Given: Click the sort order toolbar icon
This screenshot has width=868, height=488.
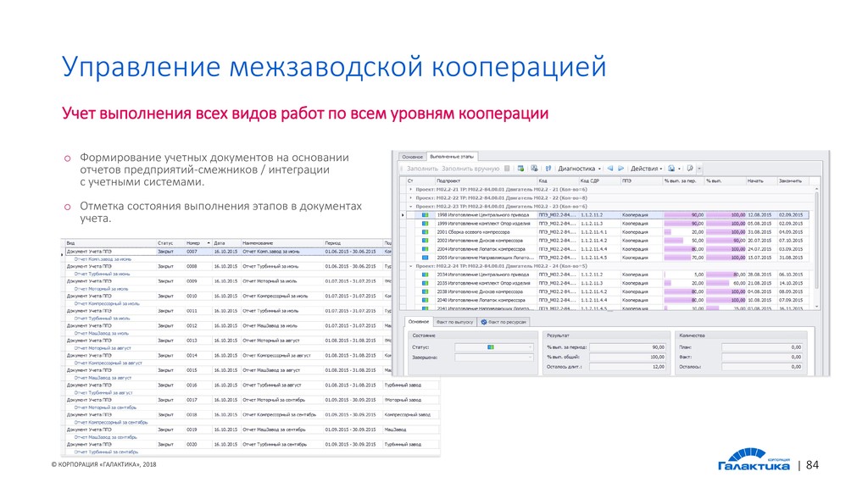Looking at the screenshot, I should 548,169.
